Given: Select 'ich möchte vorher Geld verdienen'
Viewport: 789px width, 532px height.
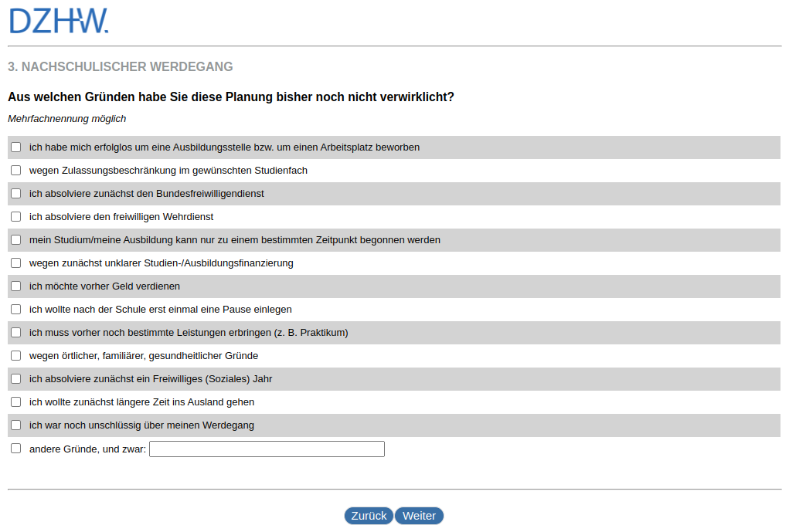Looking at the screenshot, I should [x=15, y=286].
